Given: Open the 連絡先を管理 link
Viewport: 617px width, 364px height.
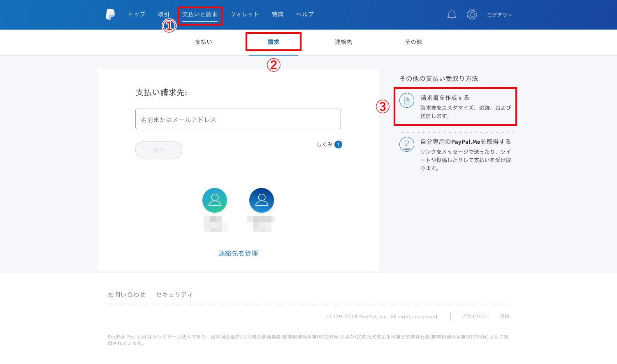Looking at the screenshot, I should point(238,253).
